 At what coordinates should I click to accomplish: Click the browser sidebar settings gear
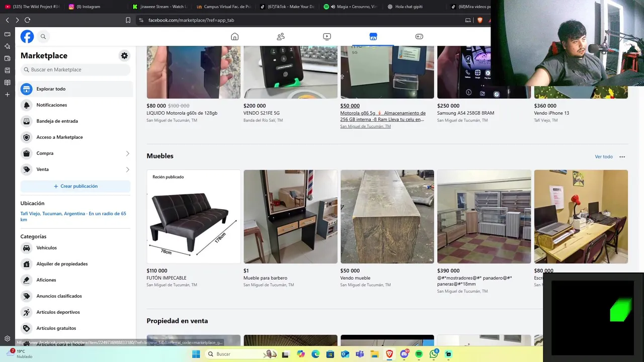[x=7, y=339]
